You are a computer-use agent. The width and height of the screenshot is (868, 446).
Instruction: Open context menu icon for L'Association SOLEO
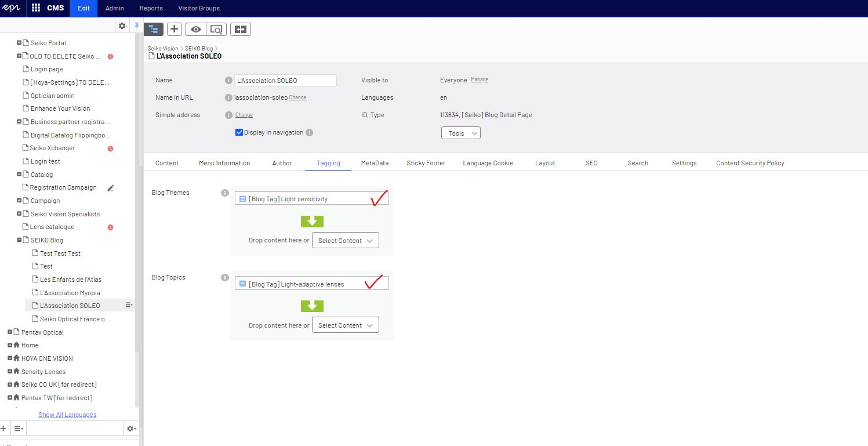point(129,306)
